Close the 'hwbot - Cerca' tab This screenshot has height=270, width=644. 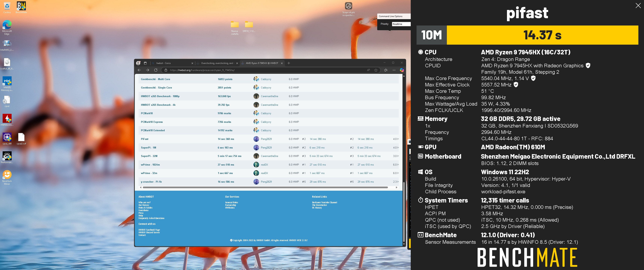[192, 63]
